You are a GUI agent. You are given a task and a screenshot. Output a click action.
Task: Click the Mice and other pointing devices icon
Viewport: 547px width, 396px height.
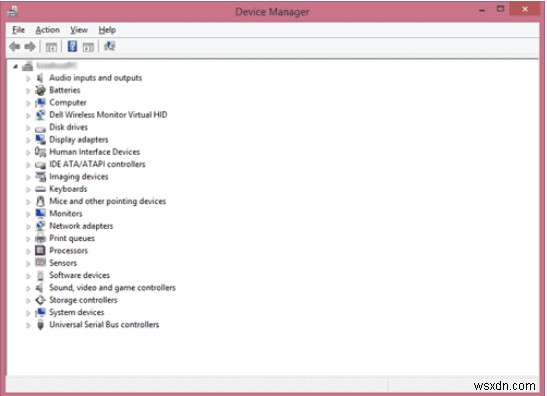point(40,201)
